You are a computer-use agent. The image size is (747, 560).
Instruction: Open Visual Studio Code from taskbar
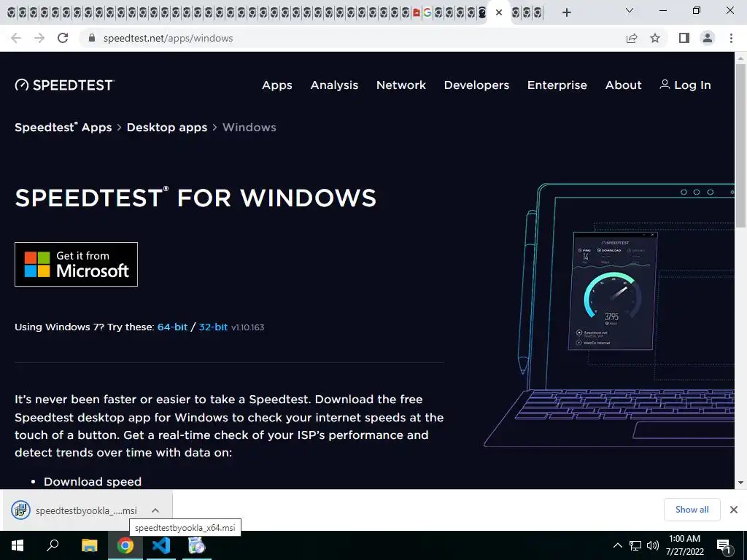click(161, 545)
